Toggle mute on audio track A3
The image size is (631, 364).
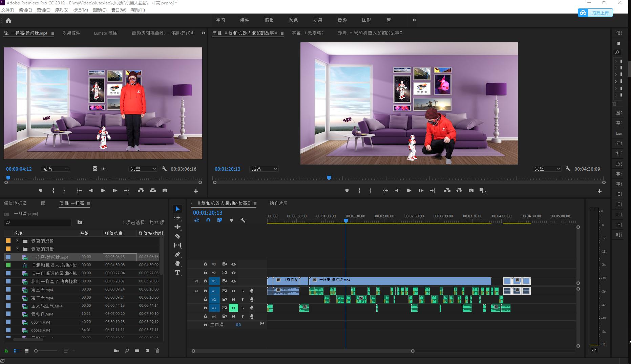point(233,308)
